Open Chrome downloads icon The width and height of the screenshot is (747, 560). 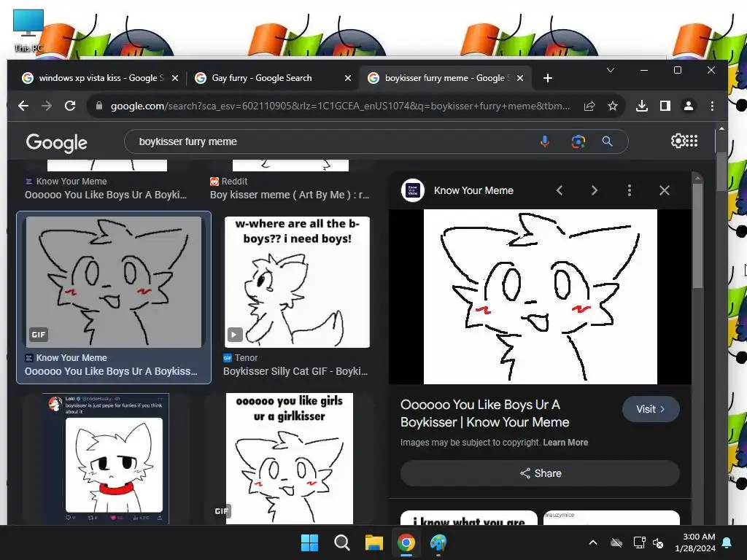pyautogui.click(x=642, y=106)
